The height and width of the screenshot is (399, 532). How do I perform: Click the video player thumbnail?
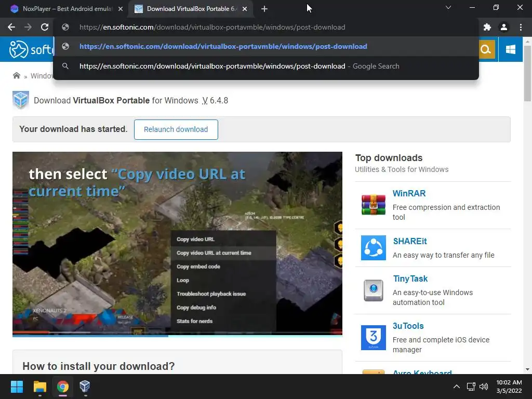pos(177,243)
